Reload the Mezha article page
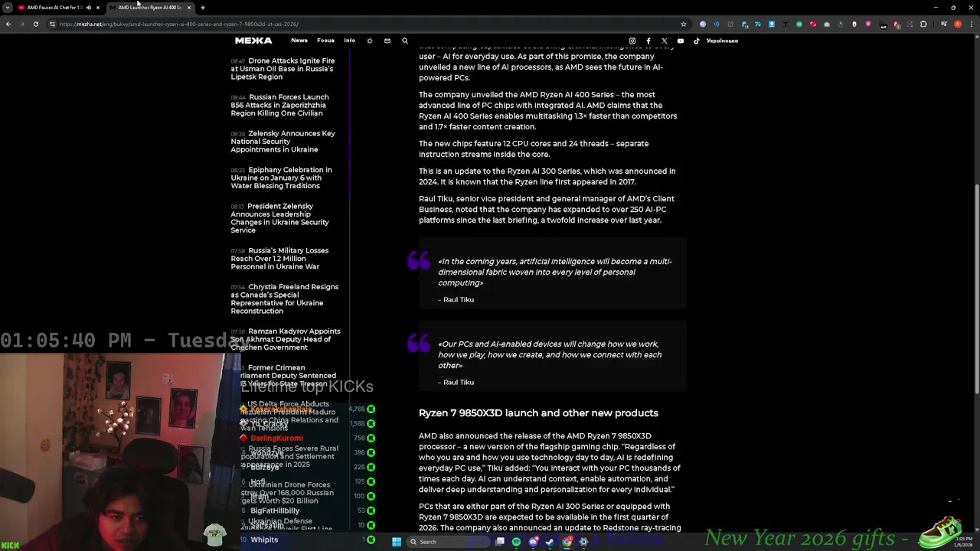The width and height of the screenshot is (980, 551). pos(36,24)
